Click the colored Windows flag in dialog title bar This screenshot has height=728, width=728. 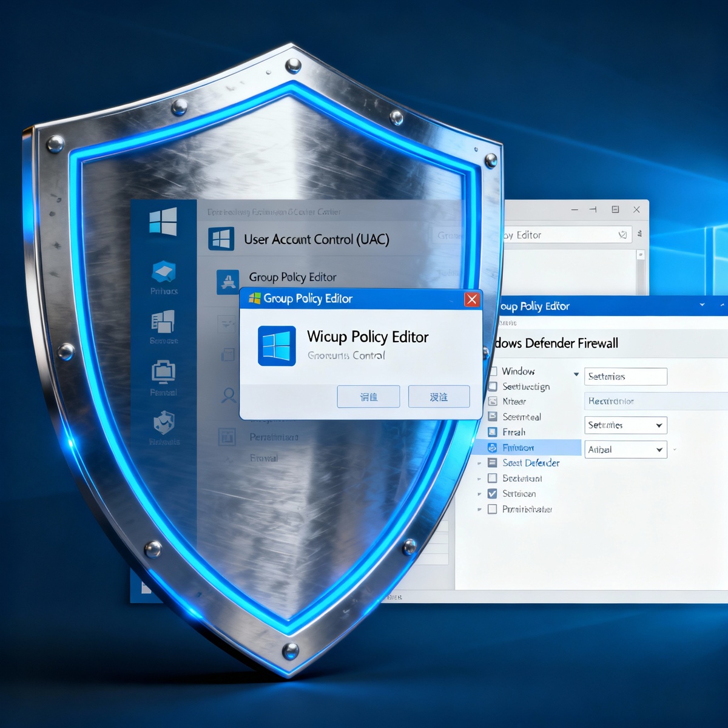pyautogui.click(x=255, y=298)
